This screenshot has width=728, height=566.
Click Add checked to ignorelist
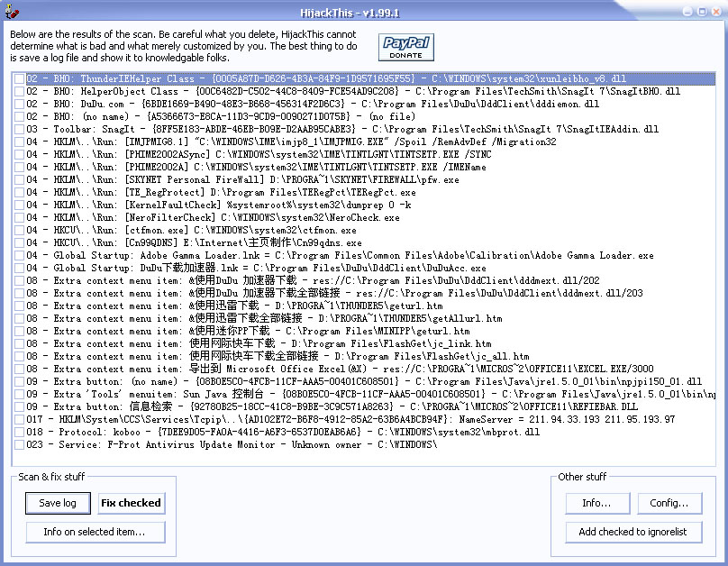633,532
